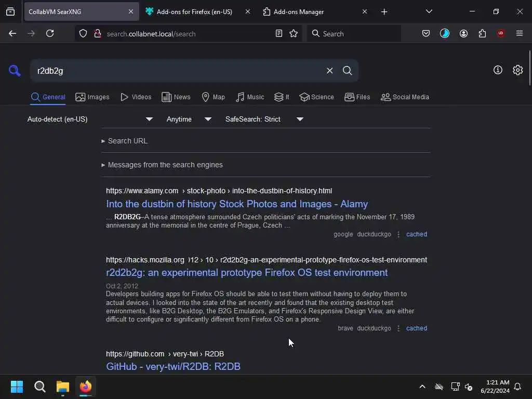Open the list all tabs chevron
This screenshot has width=532, height=399.
(x=429, y=11)
